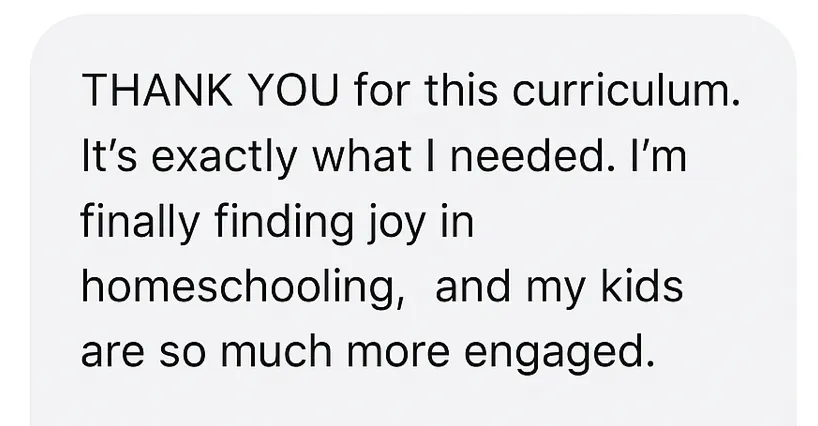
Task: Click the word "It's" starting the second line
Action: (x=109, y=155)
